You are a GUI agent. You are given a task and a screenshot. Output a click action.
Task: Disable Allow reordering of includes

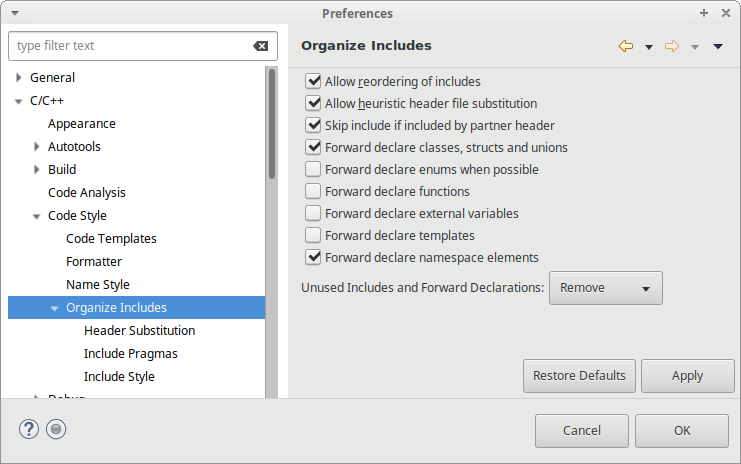pyautogui.click(x=314, y=81)
